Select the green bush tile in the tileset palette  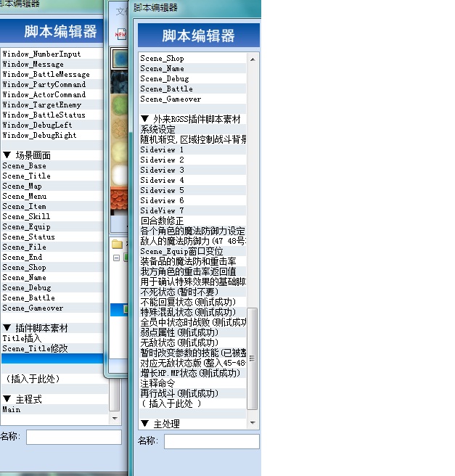[x=119, y=105]
